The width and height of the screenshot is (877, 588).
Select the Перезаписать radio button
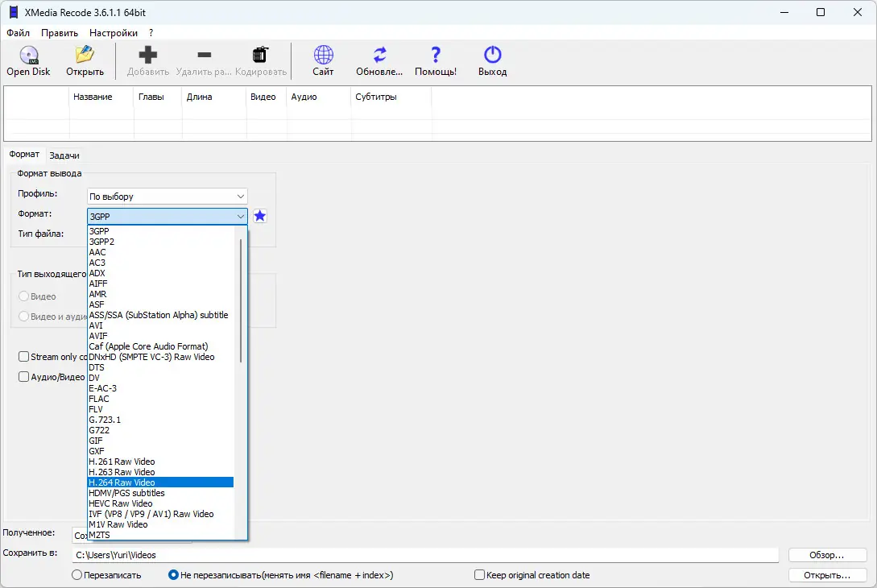pyautogui.click(x=77, y=574)
